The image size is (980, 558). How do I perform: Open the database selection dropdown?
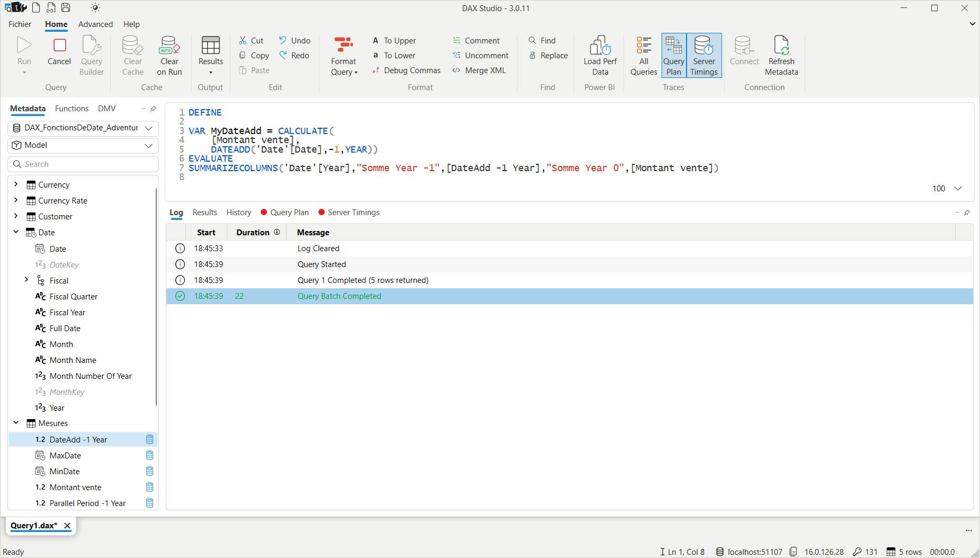(149, 128)
